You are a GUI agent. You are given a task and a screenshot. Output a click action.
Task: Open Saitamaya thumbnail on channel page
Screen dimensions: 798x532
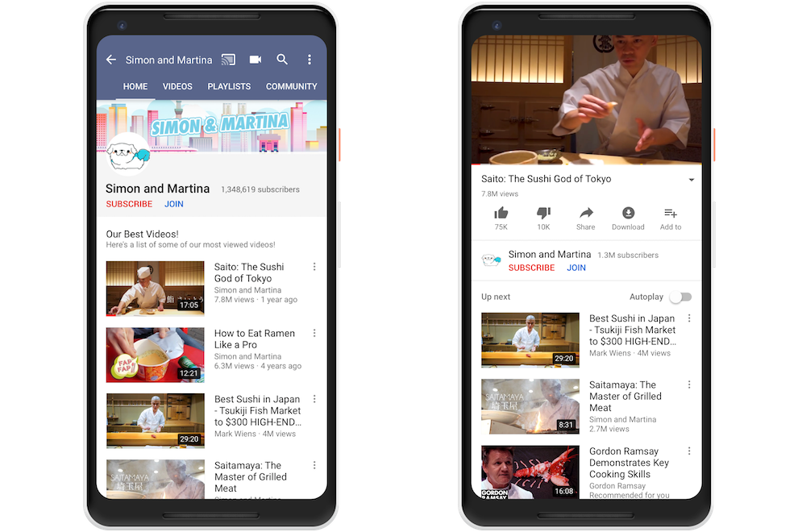[x=156, y=479]
